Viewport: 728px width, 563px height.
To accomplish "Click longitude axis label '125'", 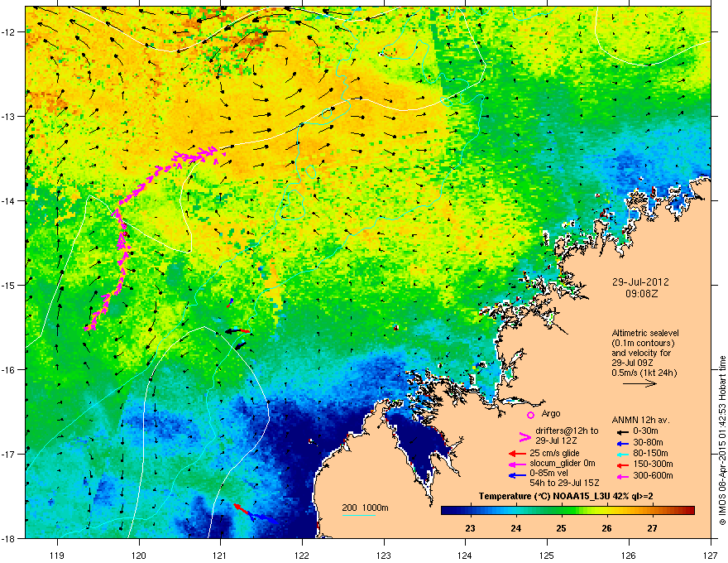I will [547, 555].
